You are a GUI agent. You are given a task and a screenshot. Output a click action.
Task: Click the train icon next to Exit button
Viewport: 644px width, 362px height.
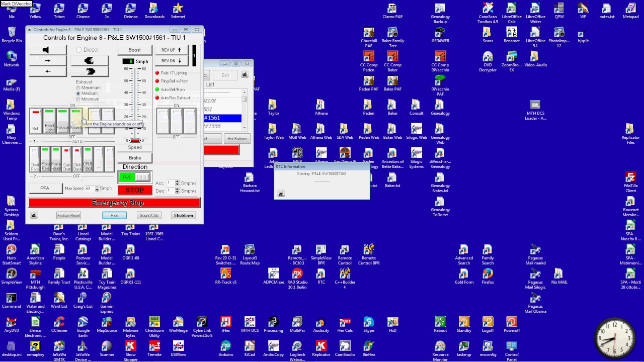(245, 75)
